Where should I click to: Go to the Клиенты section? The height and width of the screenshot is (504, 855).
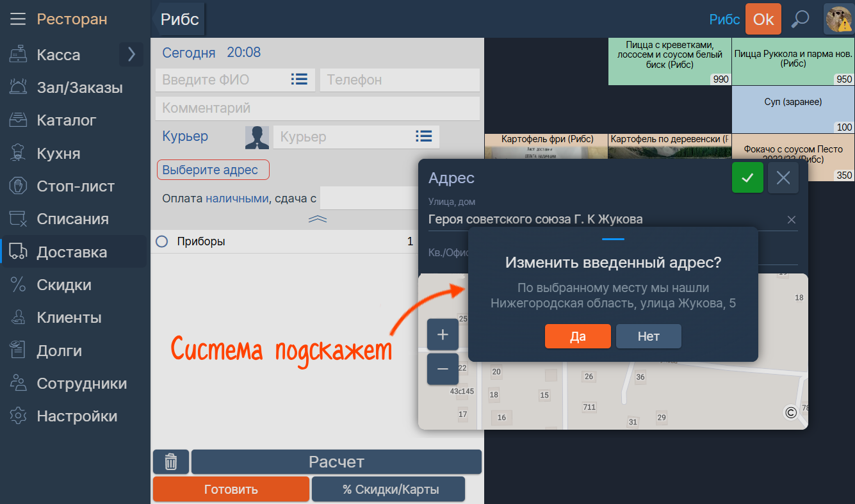click(x=69, y=318)
